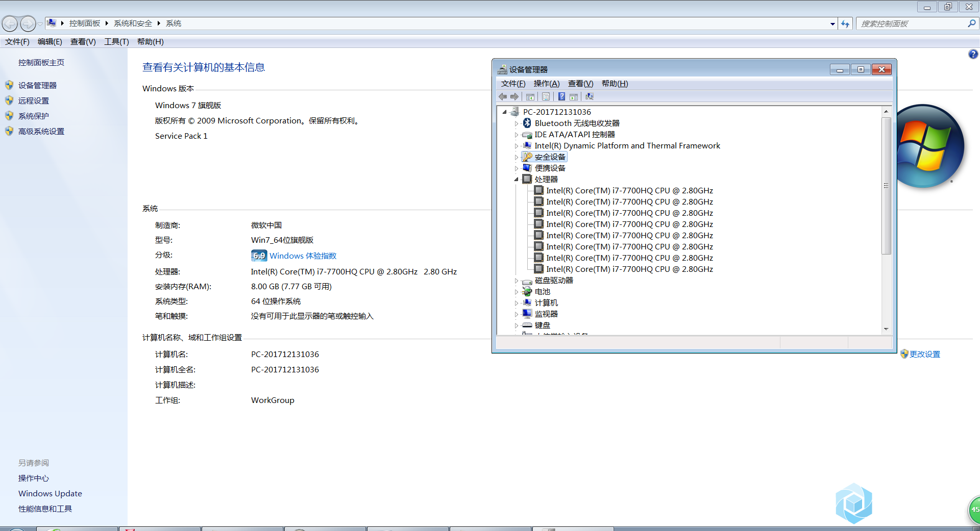Image resolution: width=980 pixels, height=531 pixels.
Task: Open the 文件(F) menu in the System window
Action: coord(17,42)
